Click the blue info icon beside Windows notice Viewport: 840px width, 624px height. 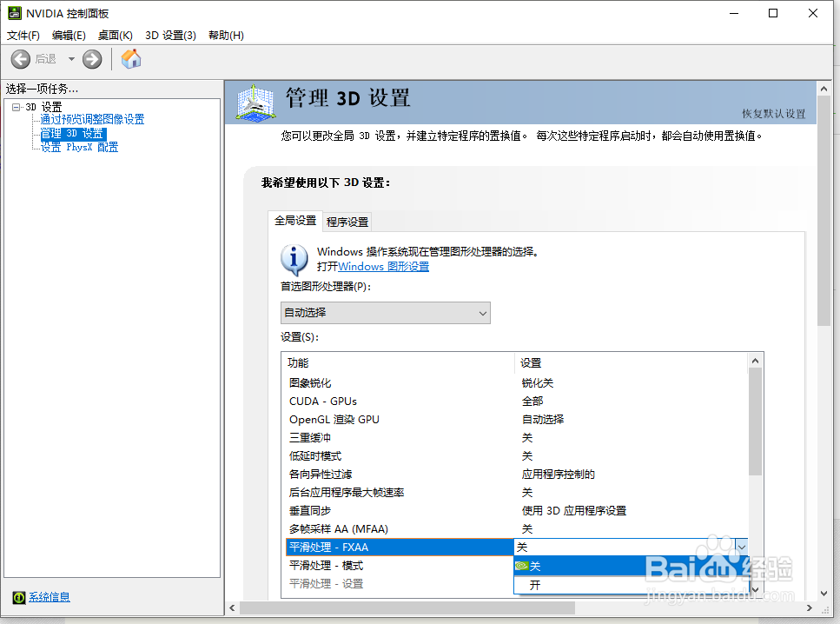click(x=294, y=259)
